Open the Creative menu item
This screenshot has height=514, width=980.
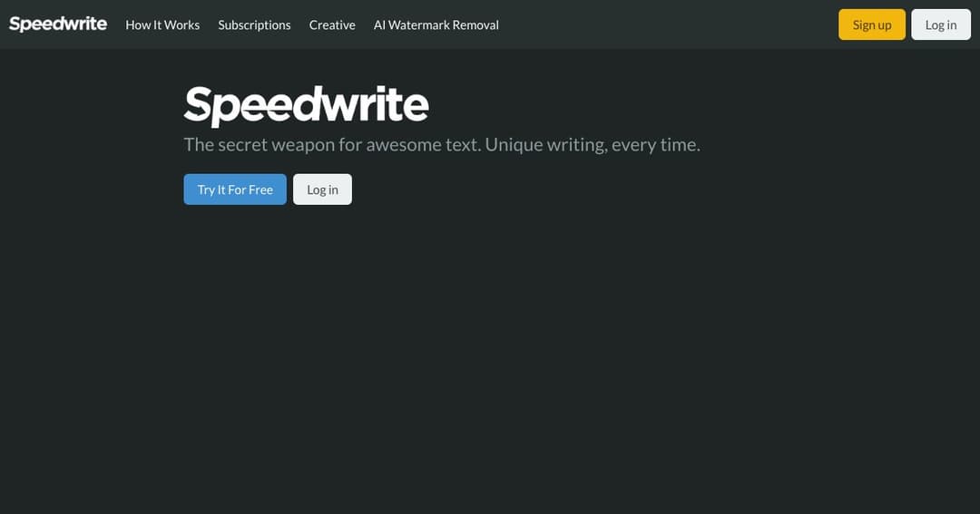[332, 25]
